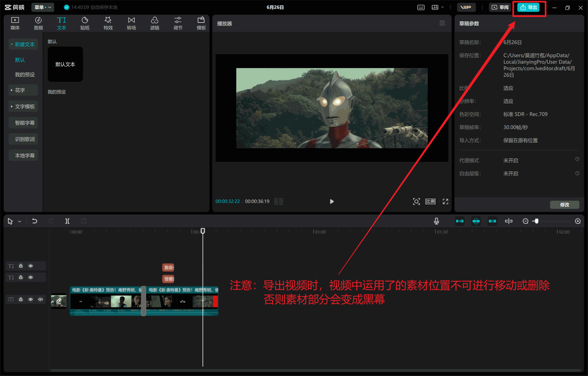588x376 pixels.
Task: Enter fullscreen preview mode
Action: click(446, 201)
